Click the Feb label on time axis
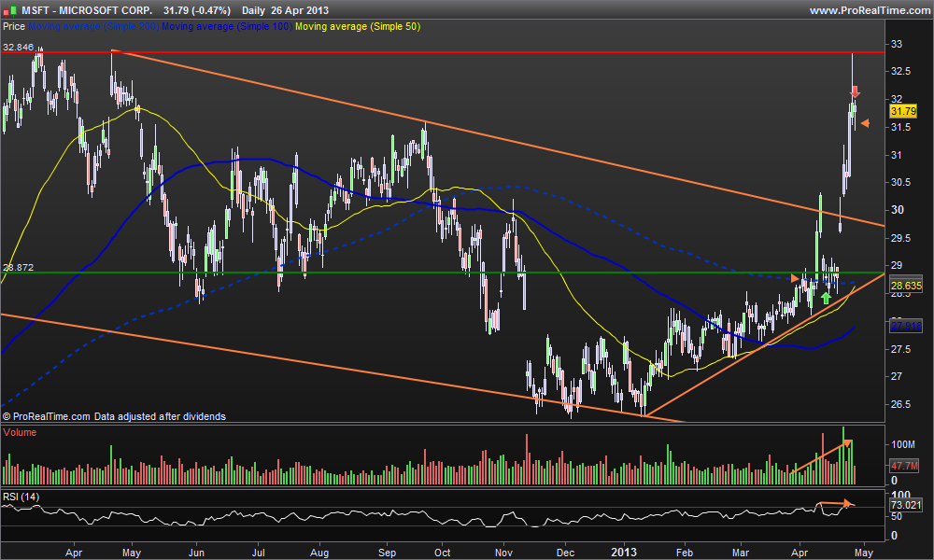This screenshot has width=934, height=560. tap(685, 553)
